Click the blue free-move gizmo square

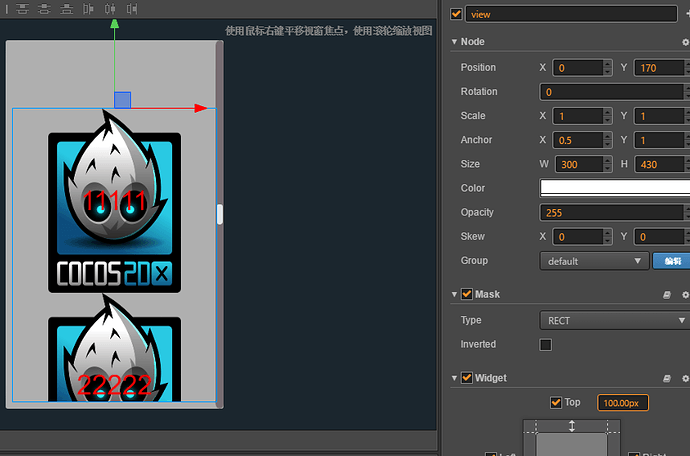click(122, 100)
